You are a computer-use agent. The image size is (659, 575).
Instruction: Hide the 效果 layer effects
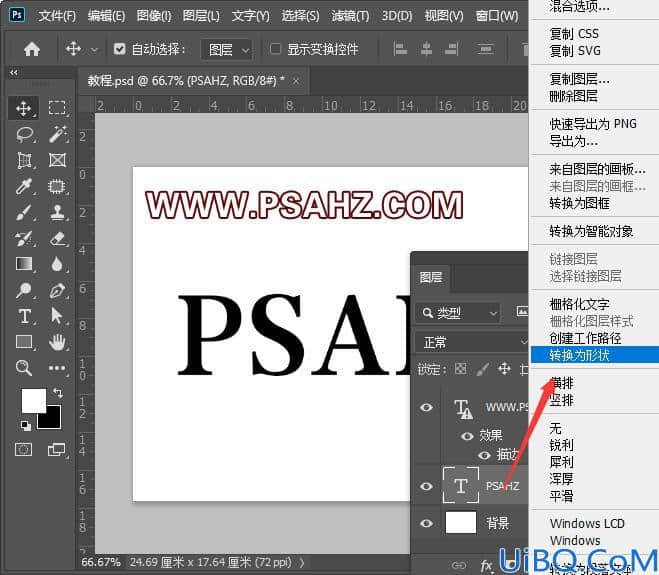tap(467, 436)
